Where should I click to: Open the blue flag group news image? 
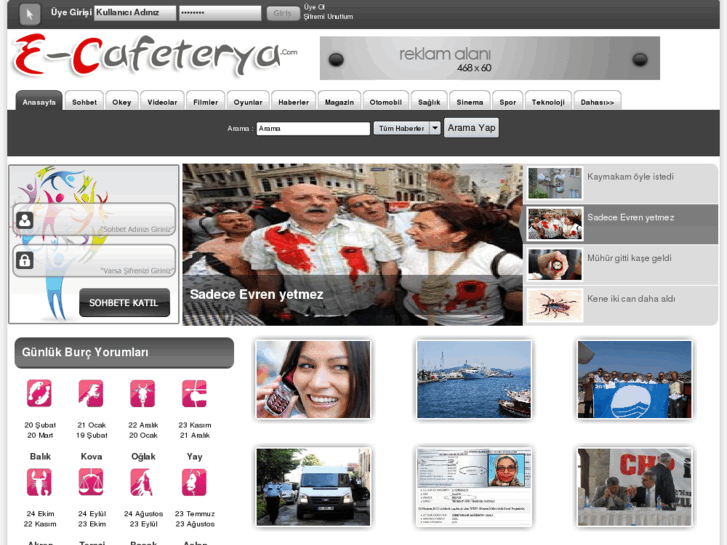click(635, 379)
